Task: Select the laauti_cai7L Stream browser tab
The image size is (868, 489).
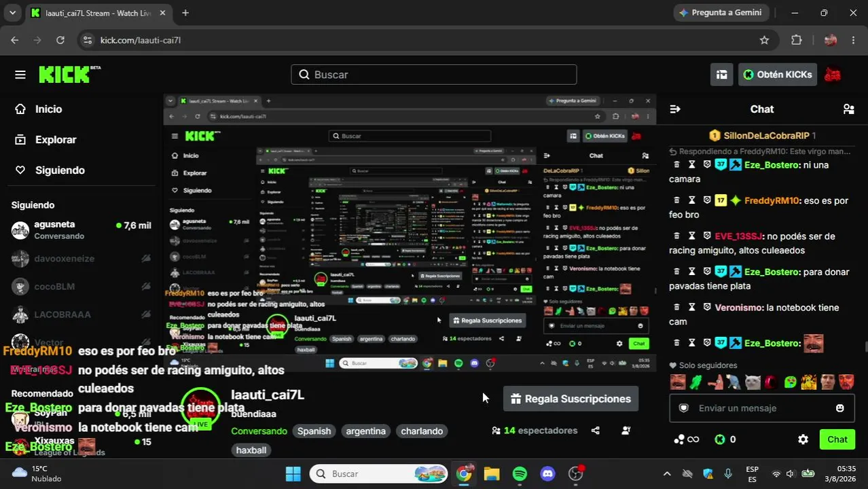Action: [x=96, y=13]
